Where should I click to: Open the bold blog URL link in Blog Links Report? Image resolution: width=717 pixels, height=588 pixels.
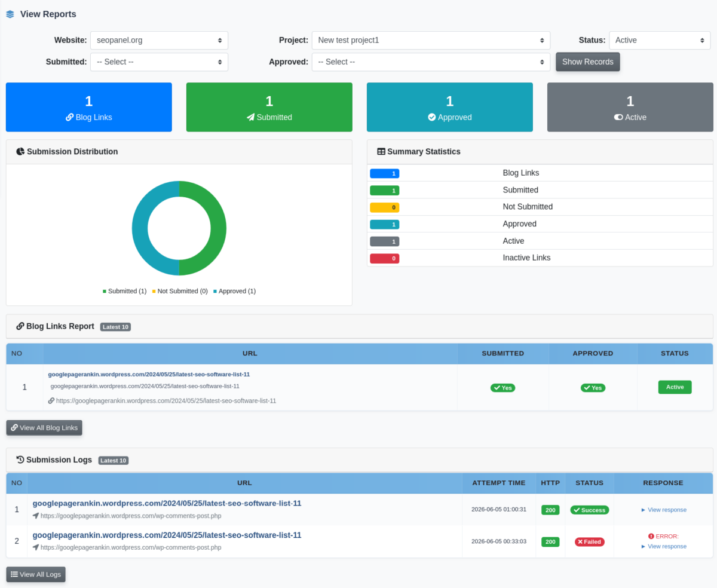tap(149, 375)
